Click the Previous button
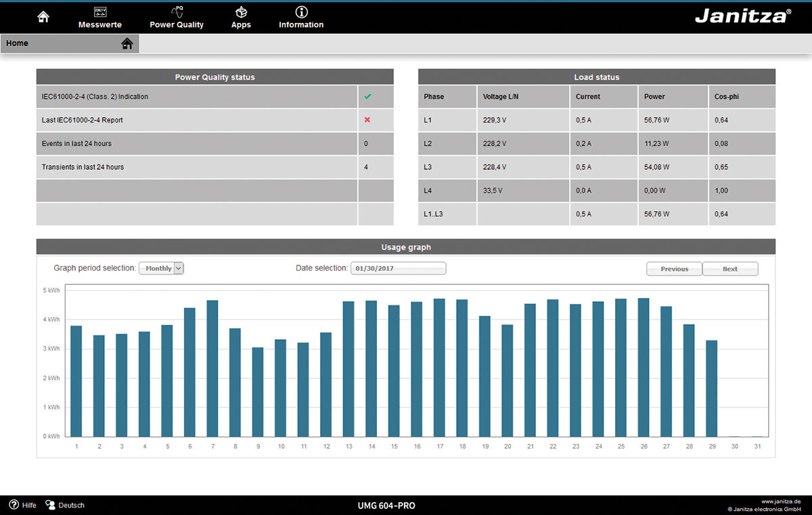812x515 pixels. [x=674, y=269]
